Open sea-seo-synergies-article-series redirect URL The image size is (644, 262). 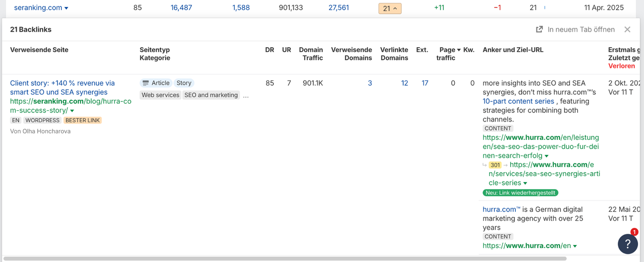click(544, 174)
